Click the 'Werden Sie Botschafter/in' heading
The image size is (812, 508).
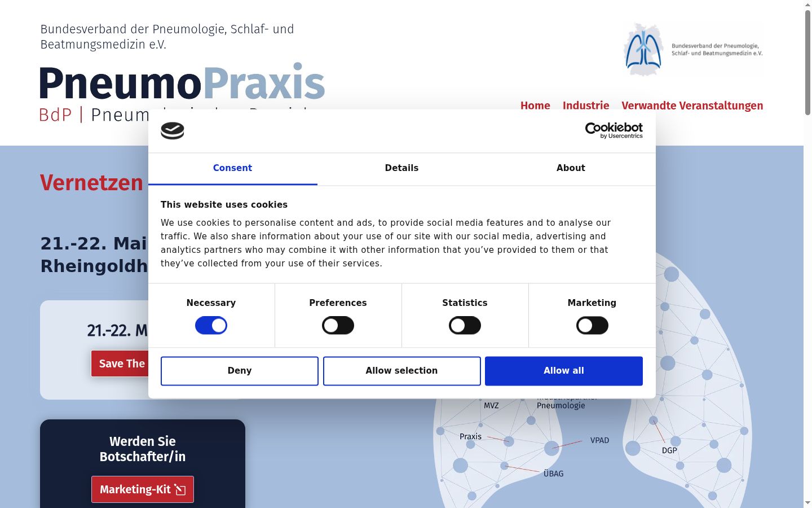[143, 449]
